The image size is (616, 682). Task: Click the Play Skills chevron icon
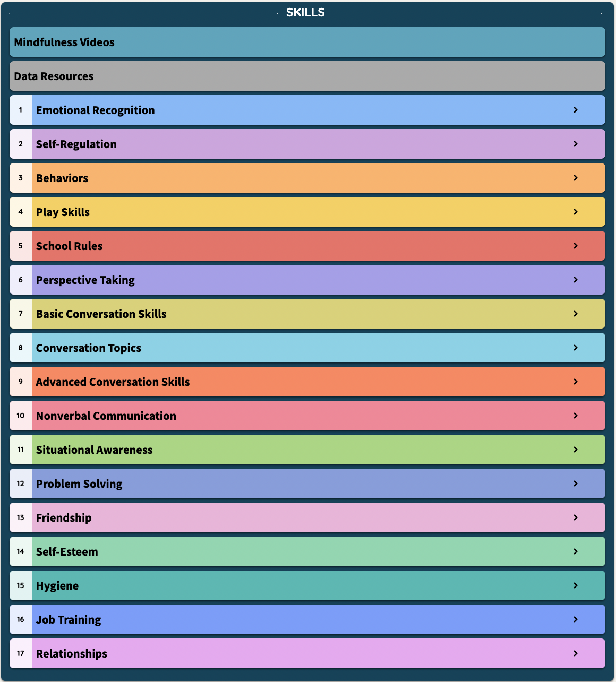click(576, 212)
